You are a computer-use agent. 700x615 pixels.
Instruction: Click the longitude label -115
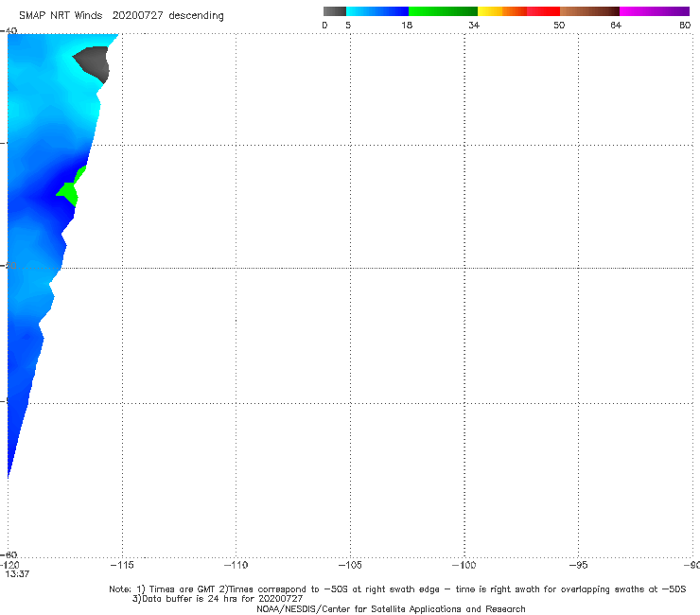point(122,565)
